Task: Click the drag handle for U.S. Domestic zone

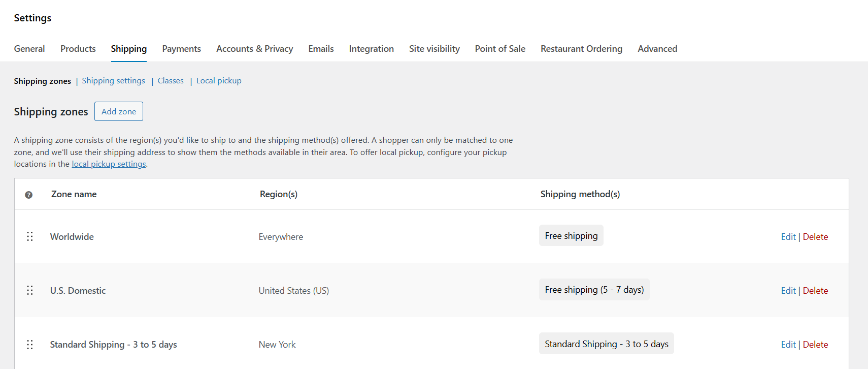Action: [x=29, y=290]
